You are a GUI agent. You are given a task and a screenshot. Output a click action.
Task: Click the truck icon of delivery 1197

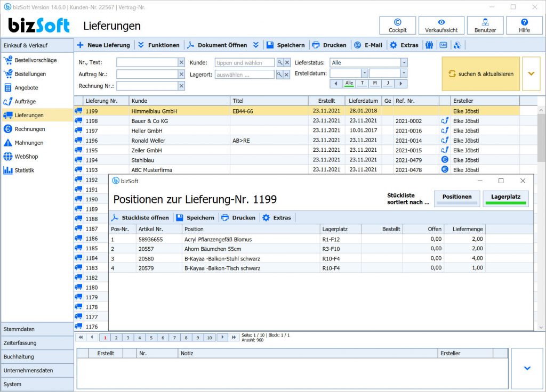[79, 130]
